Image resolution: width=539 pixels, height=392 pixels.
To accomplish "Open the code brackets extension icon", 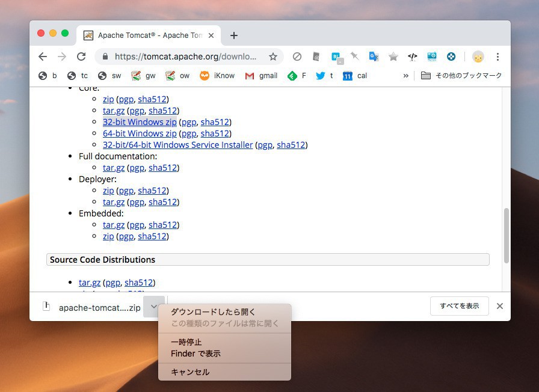I will click(413, 57).
